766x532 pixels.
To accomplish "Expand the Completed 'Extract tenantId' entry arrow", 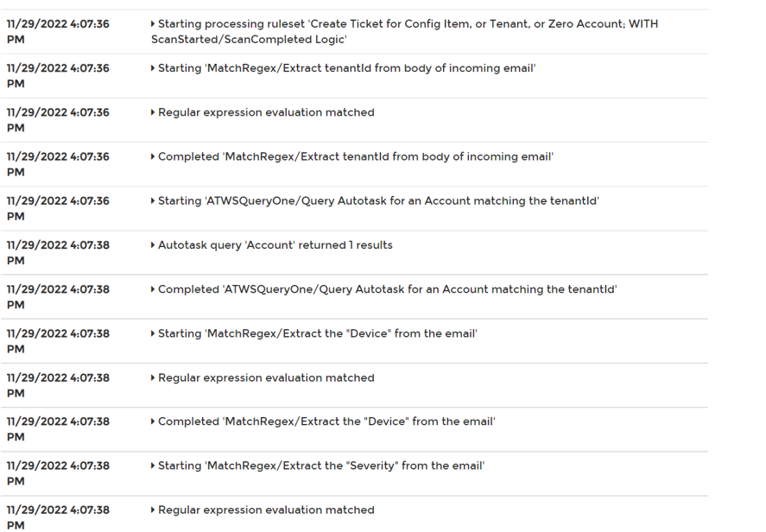I will (x=154, y=156).
